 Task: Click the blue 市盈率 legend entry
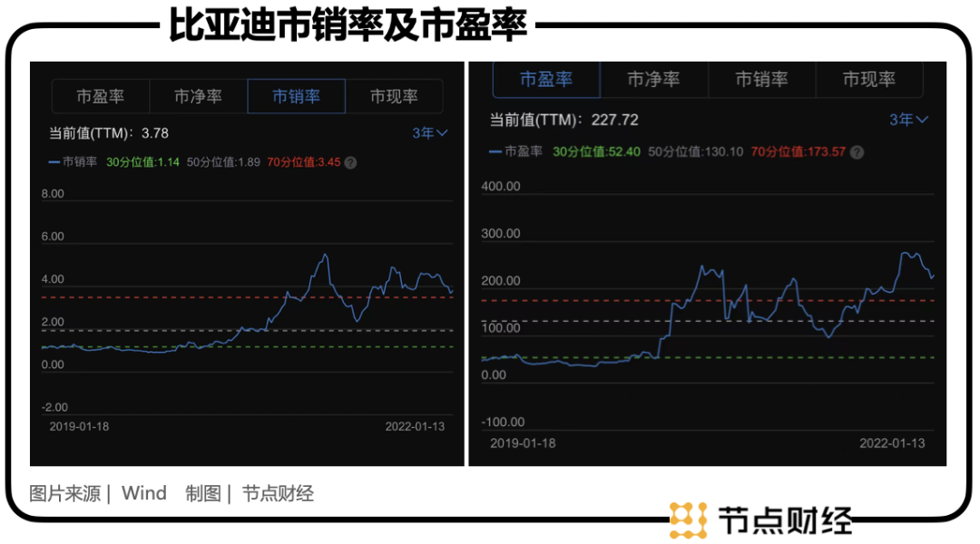[x=515, y=151]
